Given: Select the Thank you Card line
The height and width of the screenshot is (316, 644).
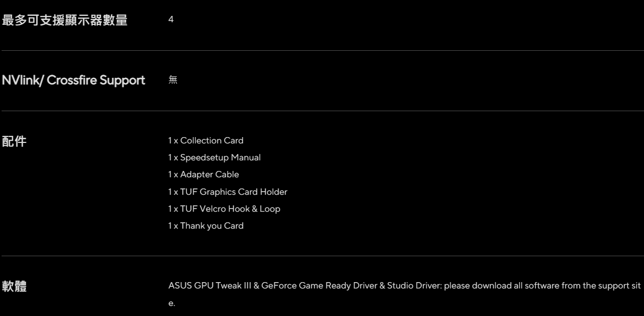Looking at the screenshot, I should (206, 225).
